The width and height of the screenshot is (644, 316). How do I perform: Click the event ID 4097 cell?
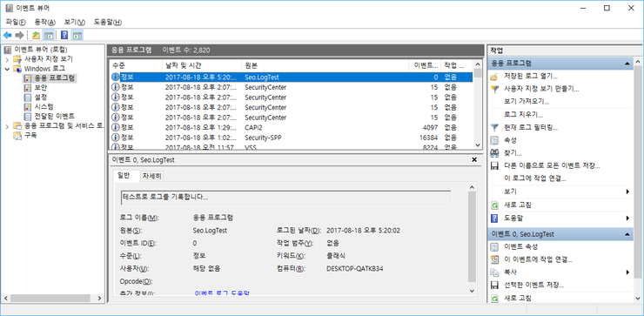pos(430,127)
